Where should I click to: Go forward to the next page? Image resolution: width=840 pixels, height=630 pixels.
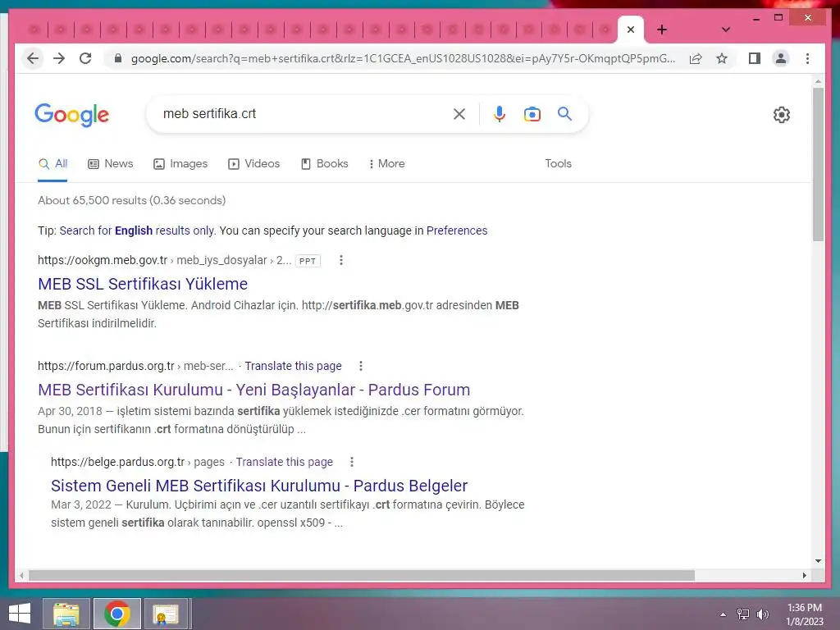pos(59,58)
